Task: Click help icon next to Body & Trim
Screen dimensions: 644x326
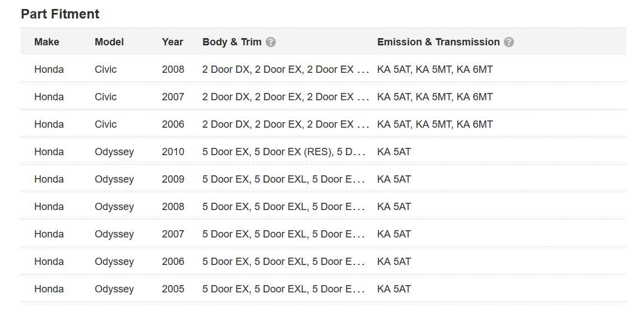Action: tap(271, 42)
